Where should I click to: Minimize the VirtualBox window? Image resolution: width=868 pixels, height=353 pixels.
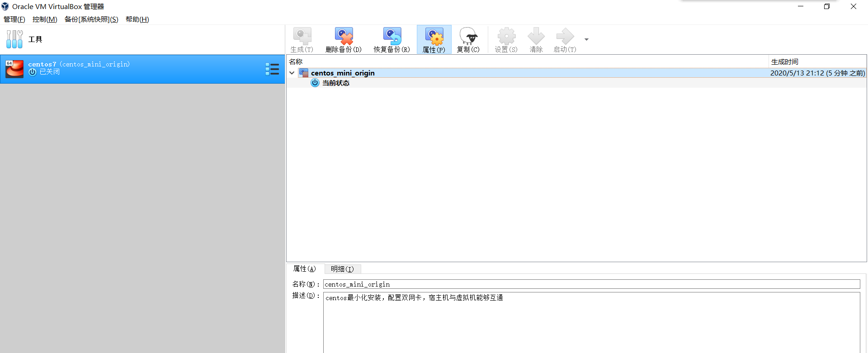tap(801, 6)
